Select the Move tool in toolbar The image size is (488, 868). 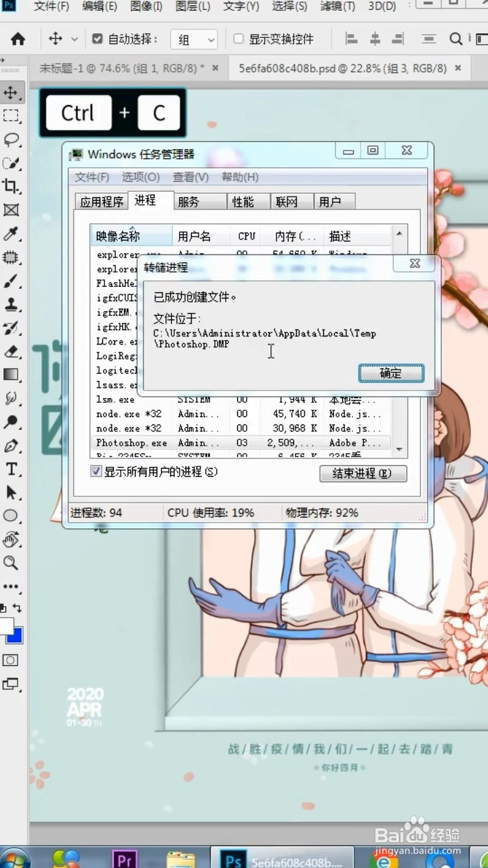[x=11, y=92]
